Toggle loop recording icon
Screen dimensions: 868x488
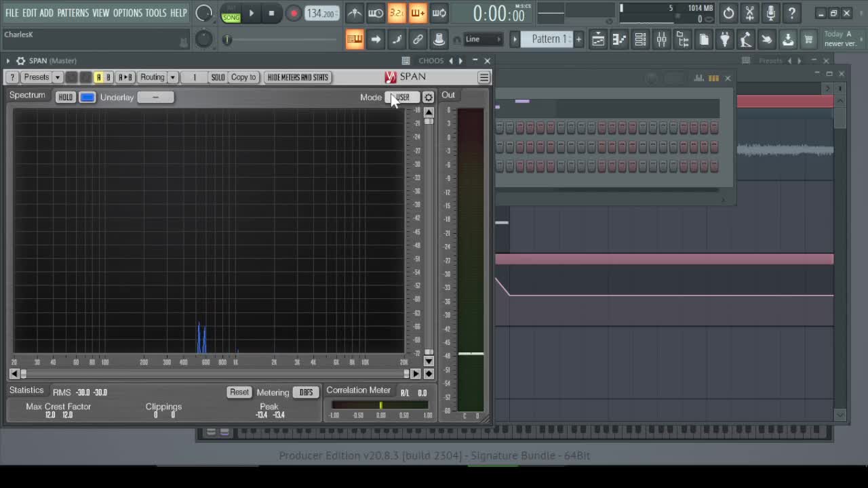[x=439, y=13]
